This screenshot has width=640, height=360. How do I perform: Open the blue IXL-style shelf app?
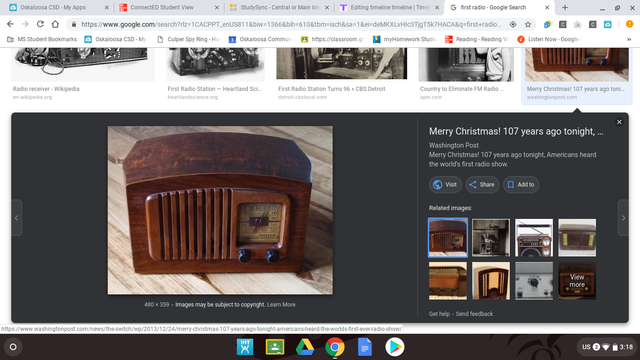coord(245,347)
